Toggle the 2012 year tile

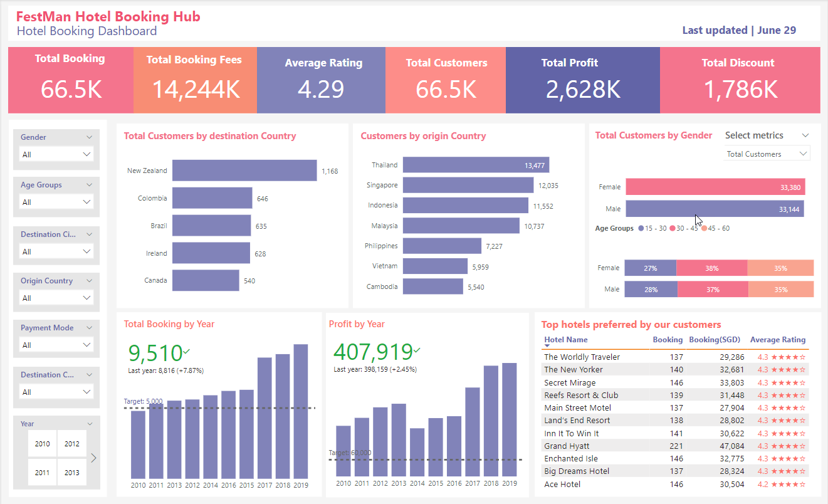pyautogui.click(x=72, y=444)
